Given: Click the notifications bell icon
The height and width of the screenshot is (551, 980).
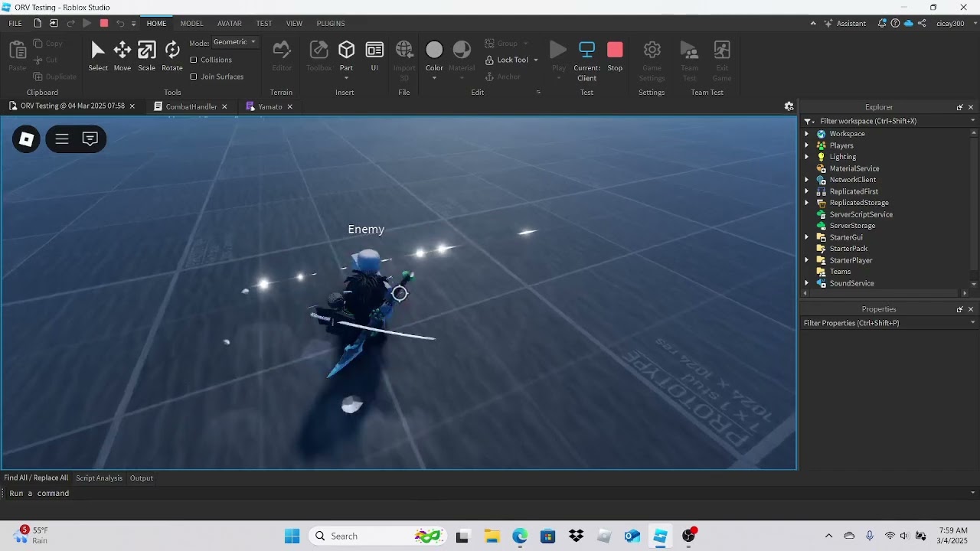Looking at the screenshot, I should coord(882,23).
